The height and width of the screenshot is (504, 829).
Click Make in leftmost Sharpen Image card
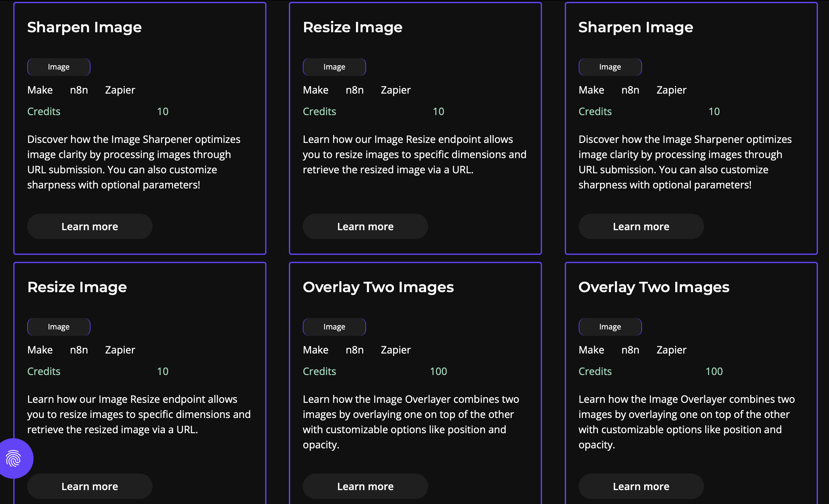coord(40,90)
